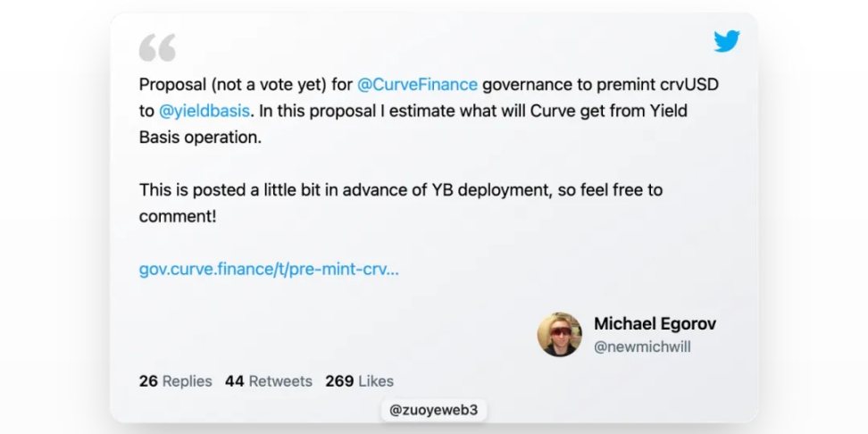The height and width of the screenshot is (434, 868).
Task: Click the phrase "Proposal (not a vote yet)"
Action: click(234, 85)
